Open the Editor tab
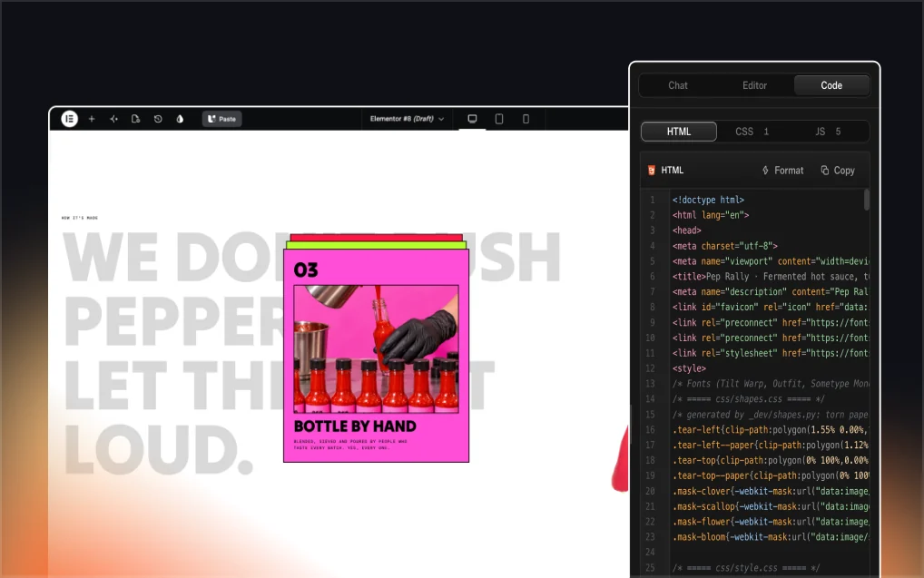Viewport: 924px width, 578px height. pyautogui.click(x=754, y=85)
